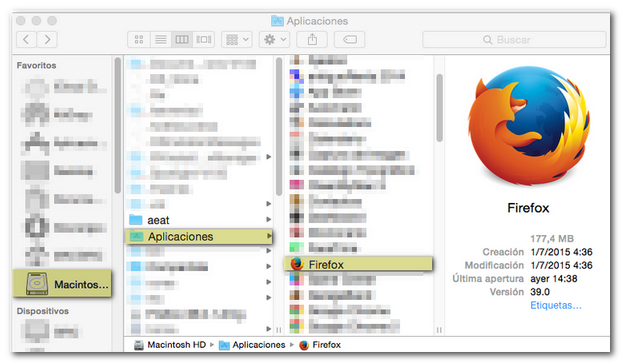Select Macintosh HD in the sidebar
The image size is (621, 363).
pyautogui.click(x=62, y=283)
